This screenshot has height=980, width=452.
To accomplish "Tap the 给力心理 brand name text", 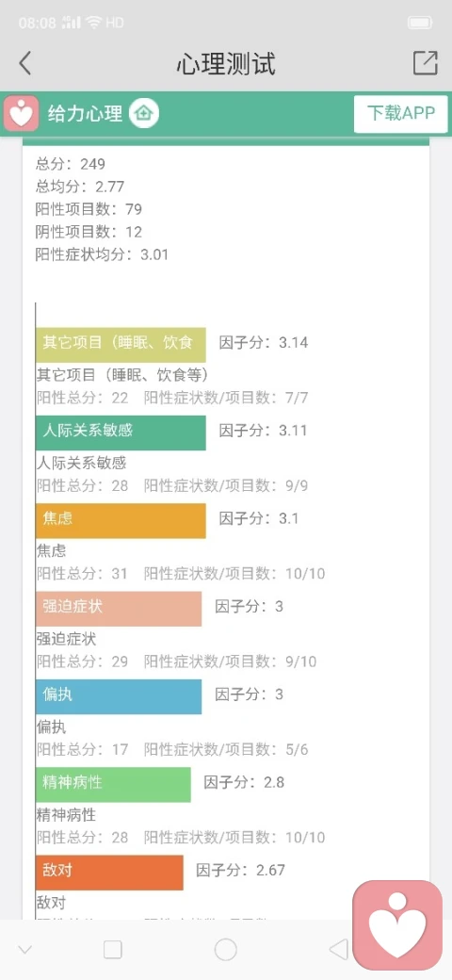I will click(85, 114).
